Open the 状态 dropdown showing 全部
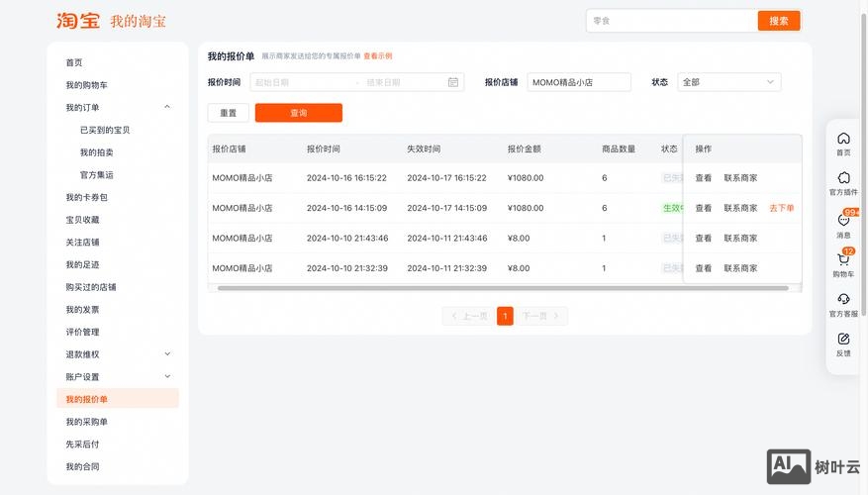Screen dimensions: 868x495 (x=728, y=82)
